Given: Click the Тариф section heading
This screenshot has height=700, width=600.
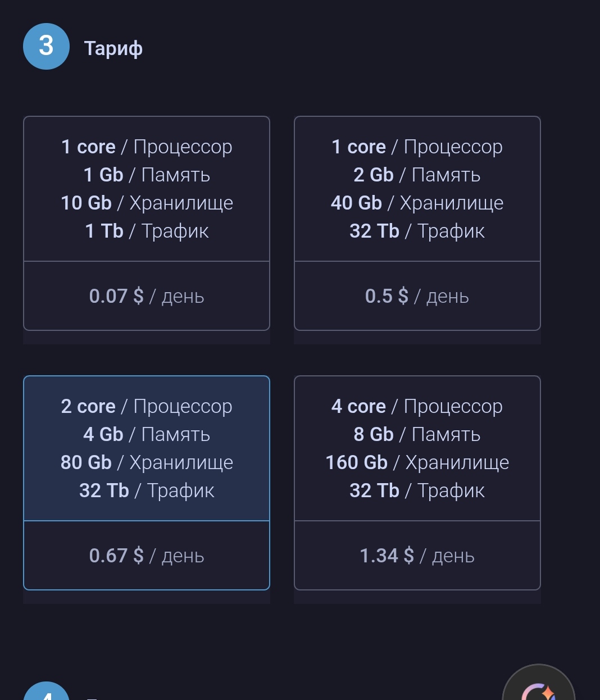Looking at the screenshot, I should coord(113,48).
